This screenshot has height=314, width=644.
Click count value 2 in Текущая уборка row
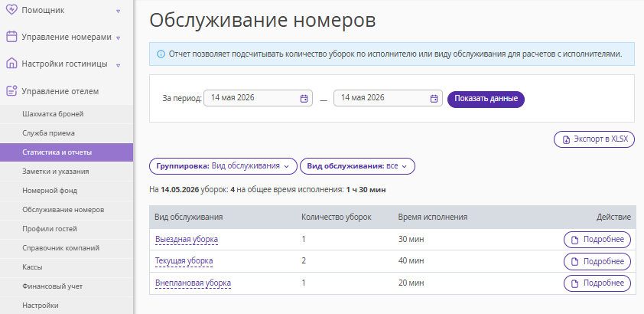pyautogui.click(x=304, y=261)
